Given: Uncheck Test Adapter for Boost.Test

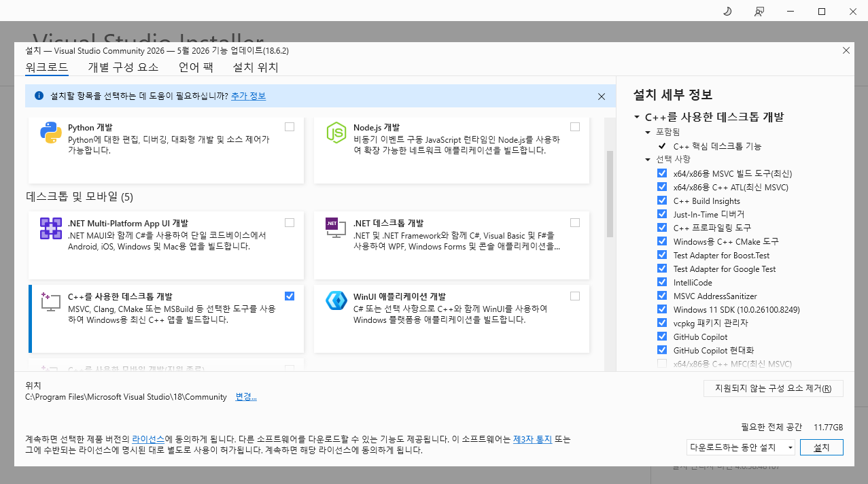Looking at the screenshot, I should click(662, 255).
